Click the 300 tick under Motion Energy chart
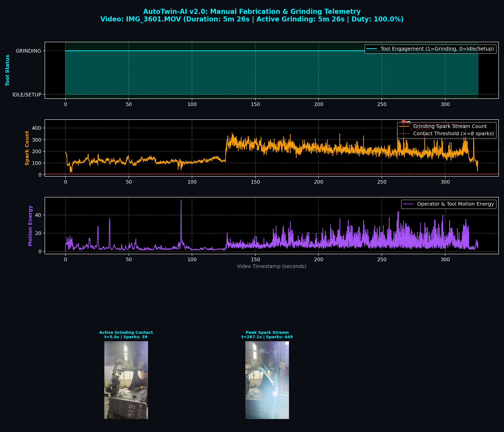The width and height of the screenshot is (504, 432). [445, 260]
